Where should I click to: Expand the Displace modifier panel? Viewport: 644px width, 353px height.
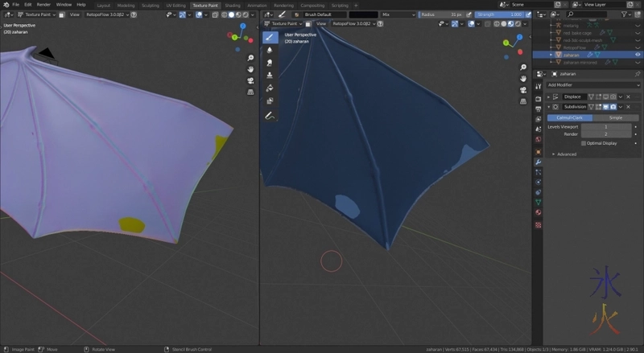(549, 96)
